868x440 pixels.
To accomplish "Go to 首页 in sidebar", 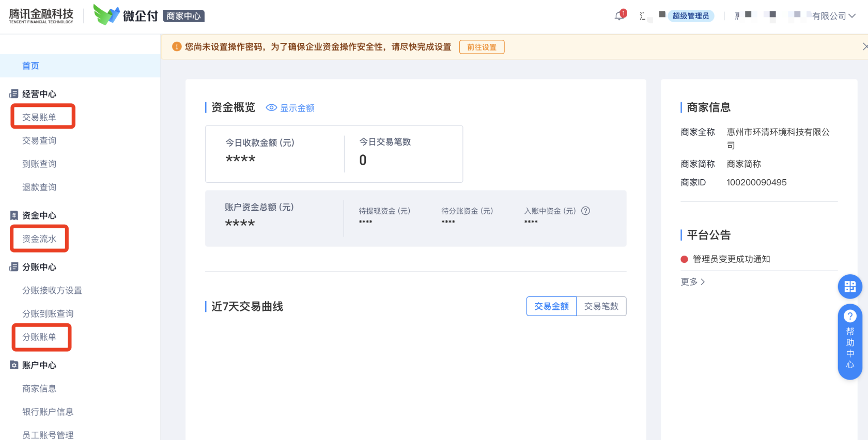I will [80, 66].
